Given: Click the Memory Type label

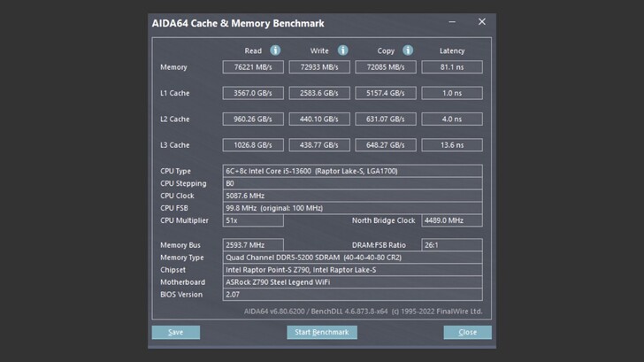Looking at the screenshot, I should tap(182, 258).
